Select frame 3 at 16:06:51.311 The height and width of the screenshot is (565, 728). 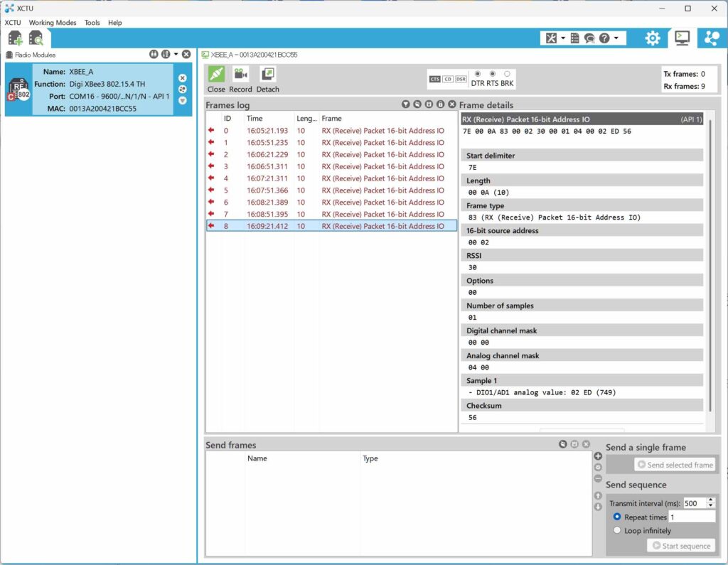pos(331,167)
